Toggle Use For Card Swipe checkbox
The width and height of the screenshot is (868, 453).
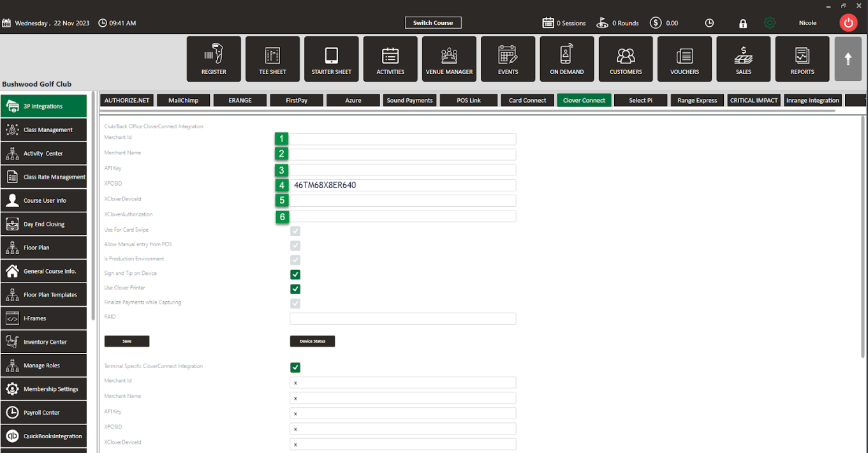(x=295, y=231)
